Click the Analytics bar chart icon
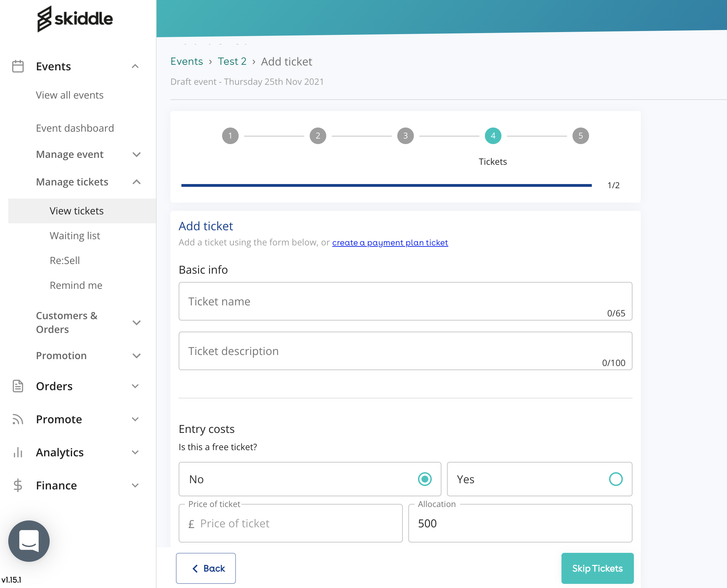This screenshot has width=727, height=588. (x=18, y=452)
